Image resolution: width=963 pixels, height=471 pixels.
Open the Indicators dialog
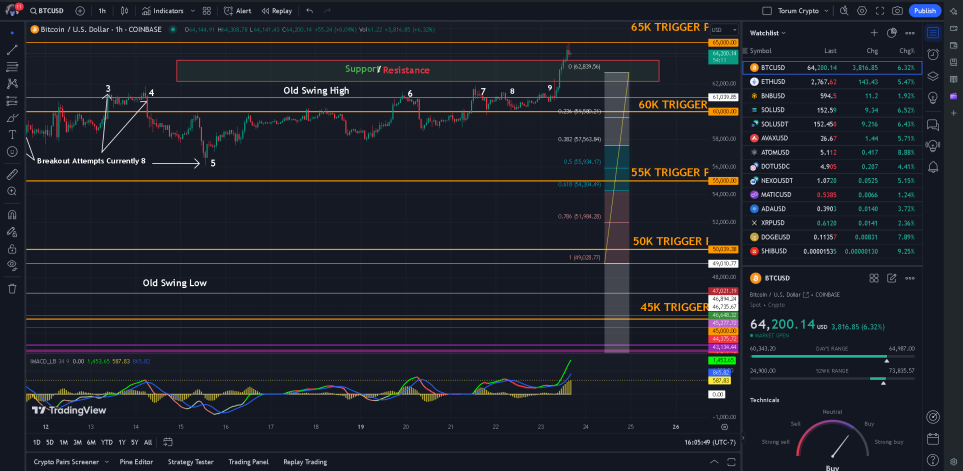(x=162, y=11)
